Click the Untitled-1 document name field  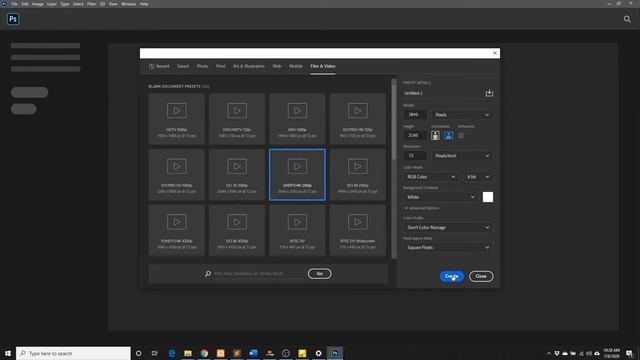pos(442,93)
